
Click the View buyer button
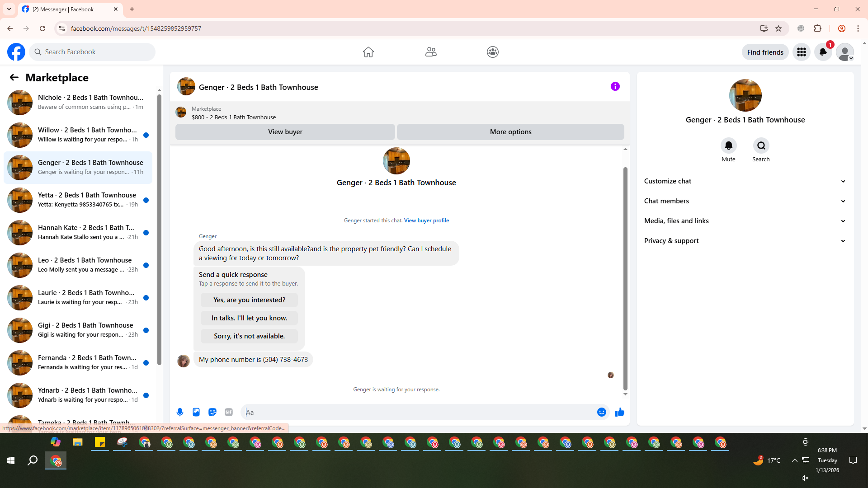tap(285, 132)
